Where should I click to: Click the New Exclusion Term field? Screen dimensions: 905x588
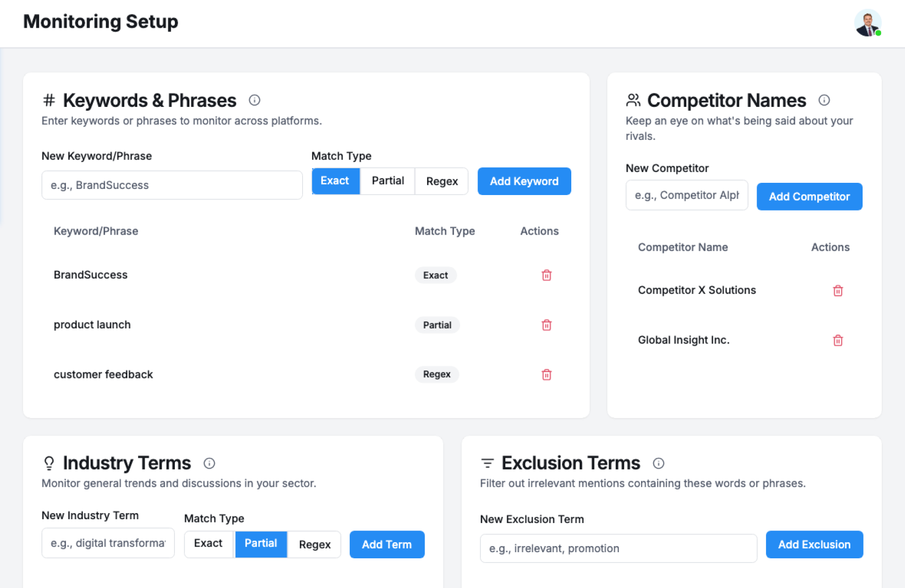coord(618,548)
